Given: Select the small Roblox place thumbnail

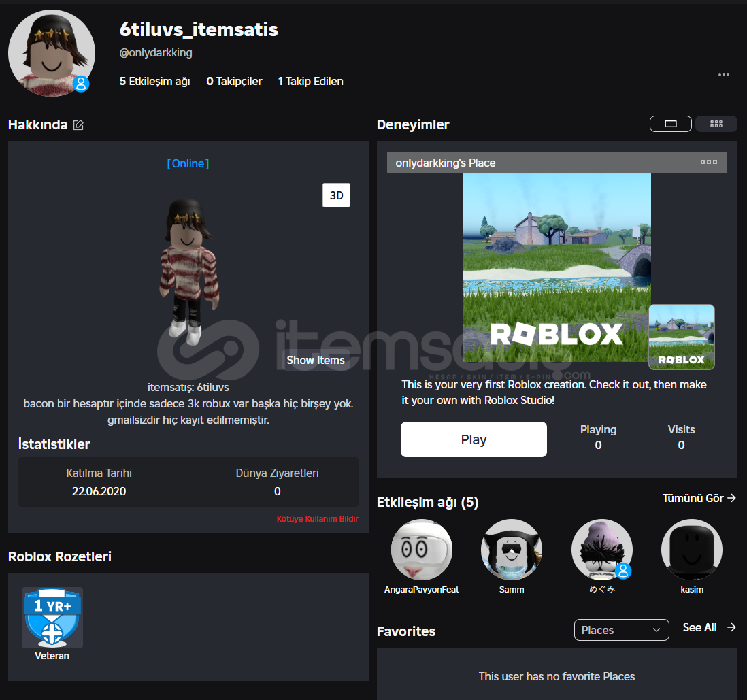Looking at the screenshot, I should point(681,337).
